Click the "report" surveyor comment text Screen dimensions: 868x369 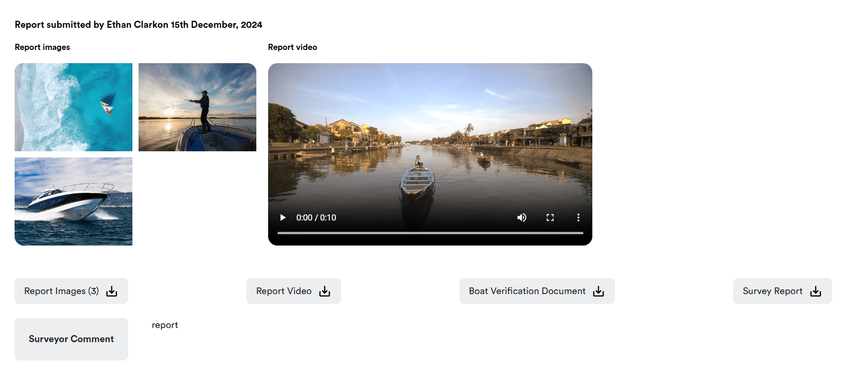pos(165,325)
